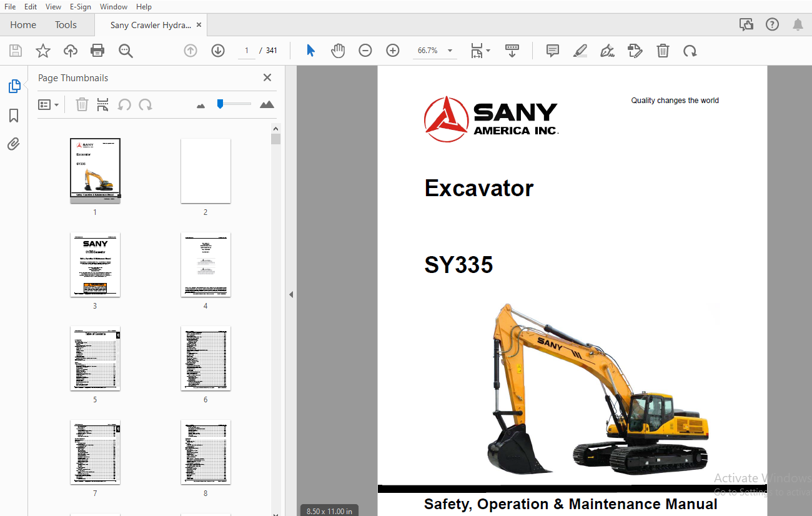Go to previous page arrow
The image size is (812, 516).
coord(191,51)
